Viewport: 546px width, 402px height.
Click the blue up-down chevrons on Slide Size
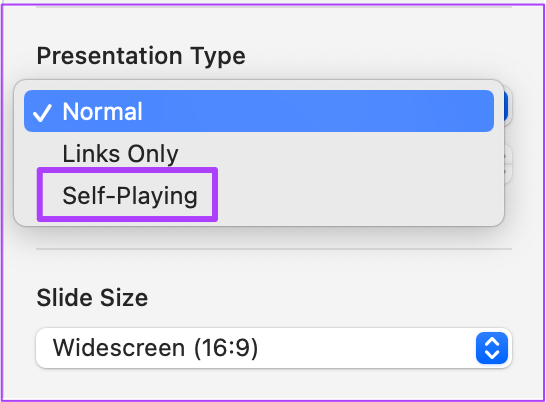pyautogui.click(x=492, y=348)
